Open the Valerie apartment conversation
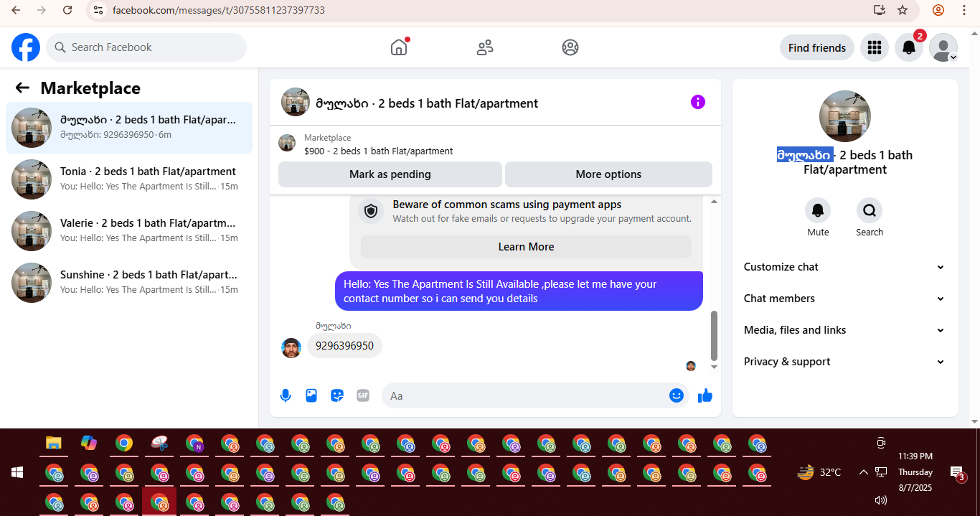980x516 pixels. (129, 231)
